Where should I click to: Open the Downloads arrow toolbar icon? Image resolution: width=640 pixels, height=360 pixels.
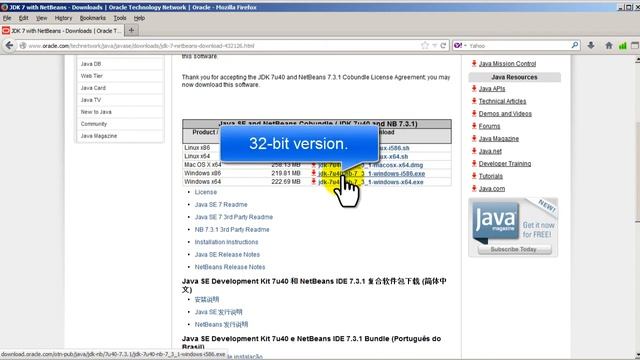point(591,45)
